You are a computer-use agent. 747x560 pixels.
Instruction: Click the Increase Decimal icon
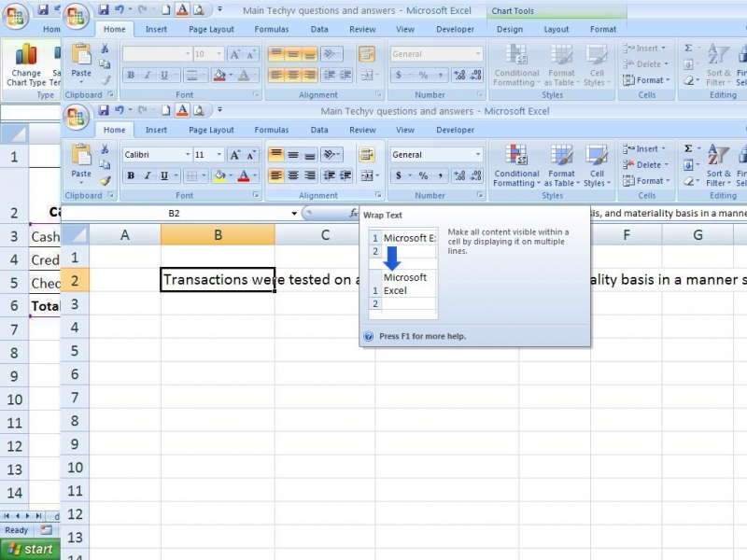[x=459, y=174]
